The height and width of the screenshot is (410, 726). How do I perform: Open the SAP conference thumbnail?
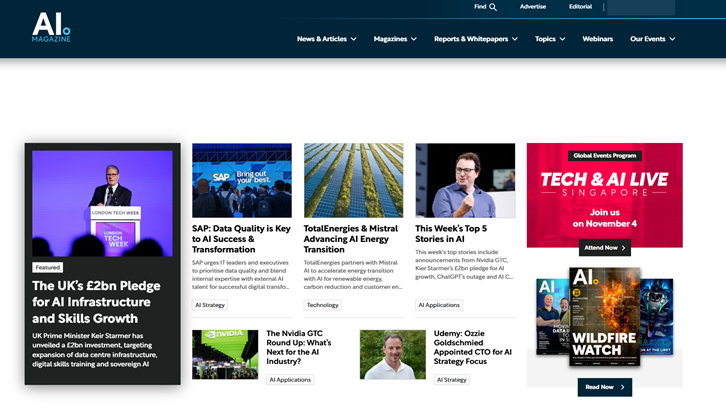[242, 180]
